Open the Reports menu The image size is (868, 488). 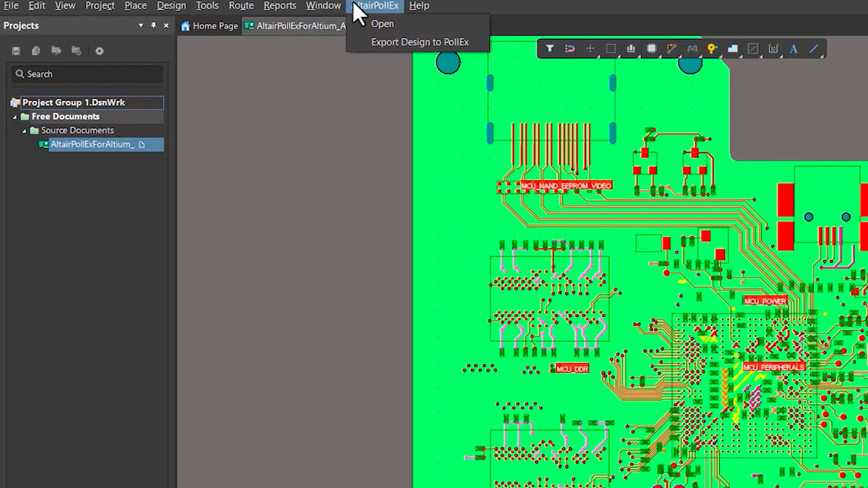pyautogui.click(x=279, y=5)
